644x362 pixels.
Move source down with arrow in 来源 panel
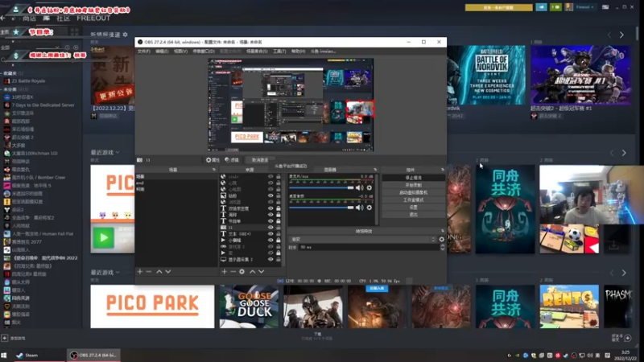point(261,271)
